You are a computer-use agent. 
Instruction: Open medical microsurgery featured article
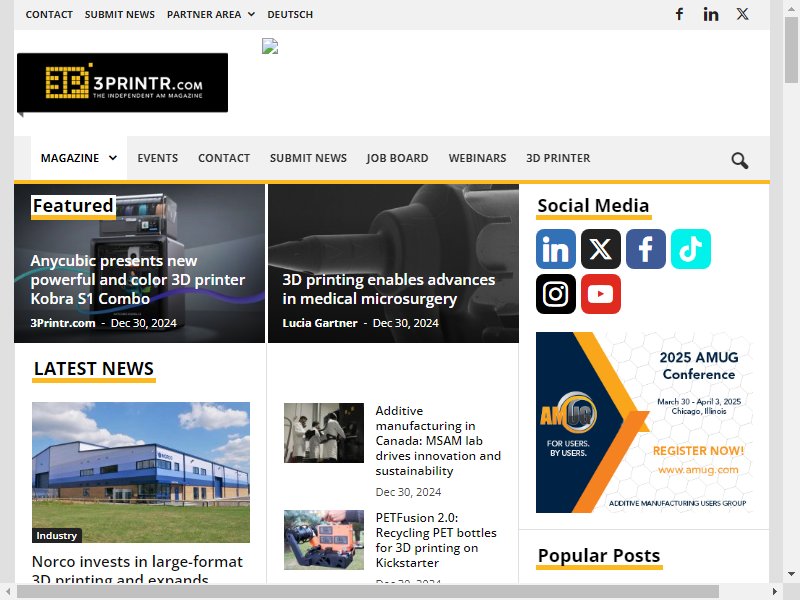388,289
